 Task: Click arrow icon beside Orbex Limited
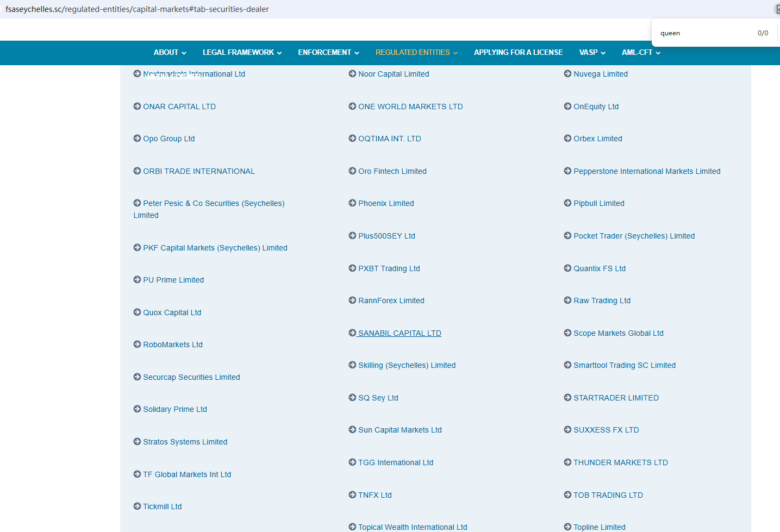coord(567,139)
